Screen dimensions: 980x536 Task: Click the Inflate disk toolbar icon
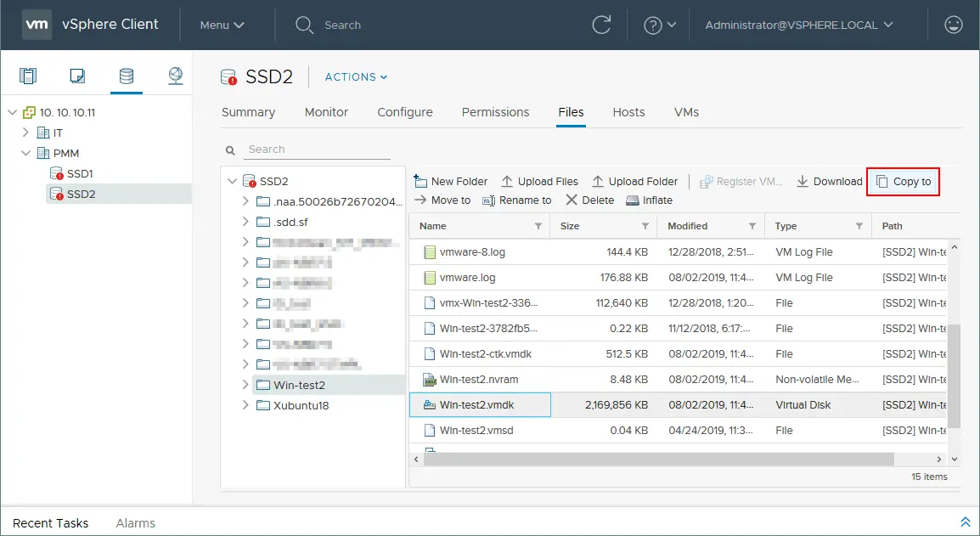[x=633, y=200]
